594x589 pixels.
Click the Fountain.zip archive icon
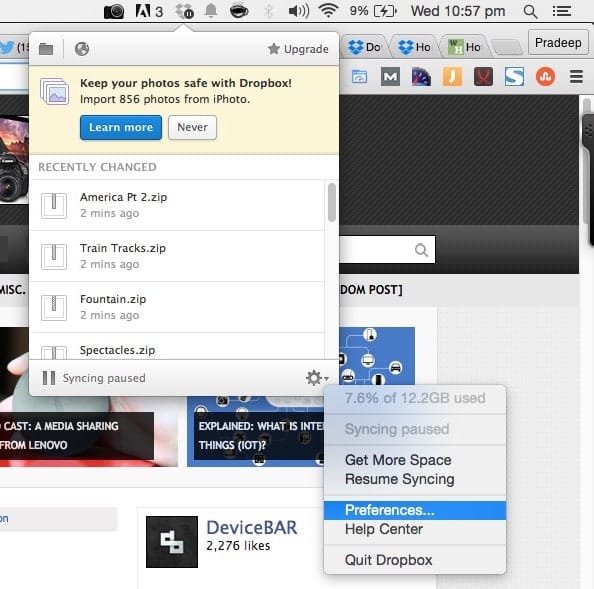click(54, 308)
